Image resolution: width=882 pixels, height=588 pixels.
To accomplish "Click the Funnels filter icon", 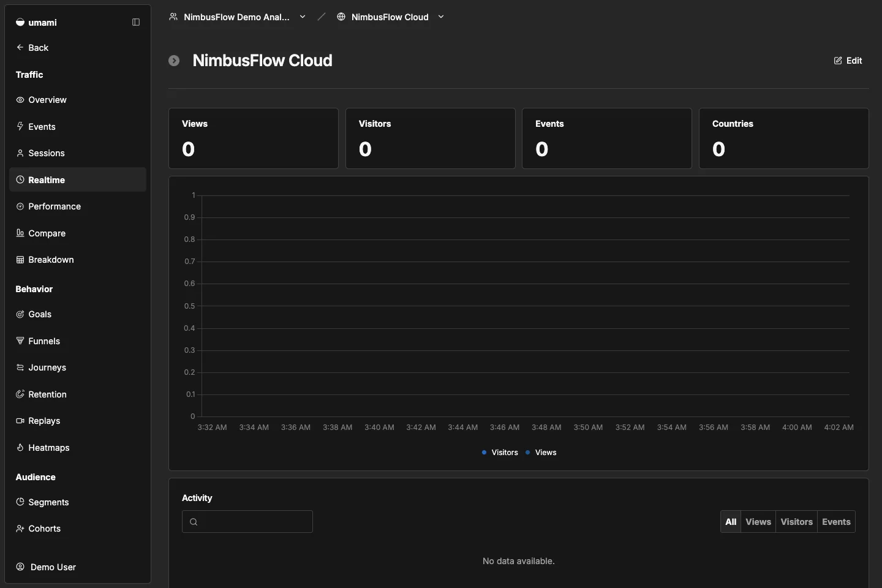I will coord(20,341).
